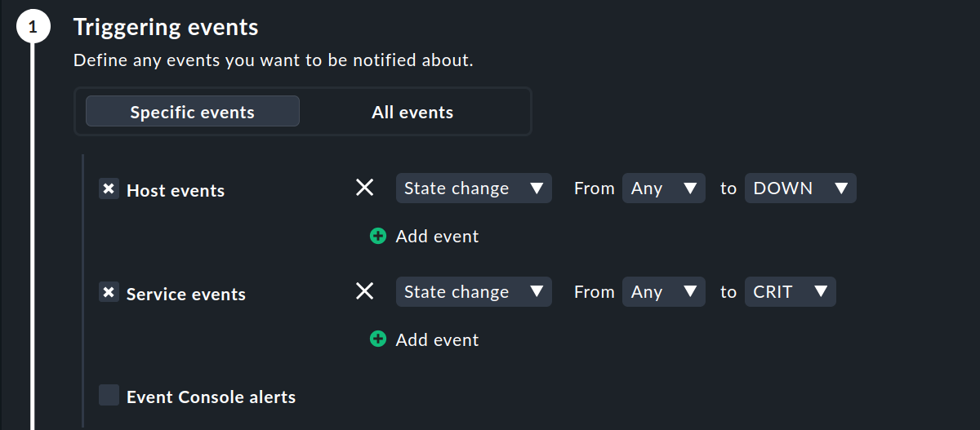This screenshot has width=980, height=430.
Task: Remove the host State change event row
Action: pyautogui.click(x=365, y=188)
